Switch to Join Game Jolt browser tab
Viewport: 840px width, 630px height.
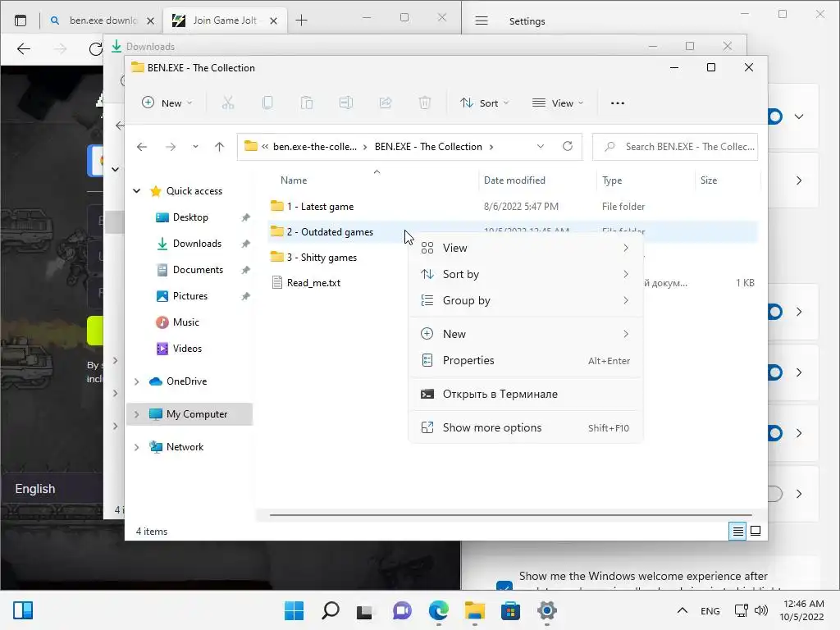225,21
